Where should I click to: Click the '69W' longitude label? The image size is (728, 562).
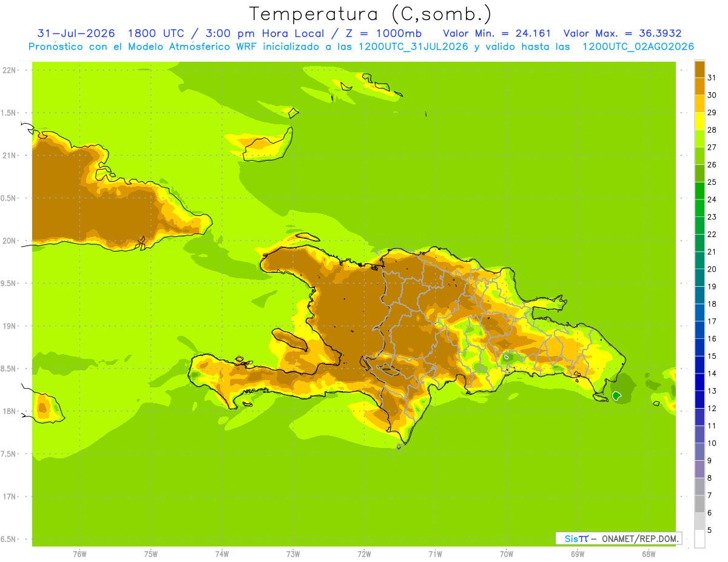click(x=578, y=554)
